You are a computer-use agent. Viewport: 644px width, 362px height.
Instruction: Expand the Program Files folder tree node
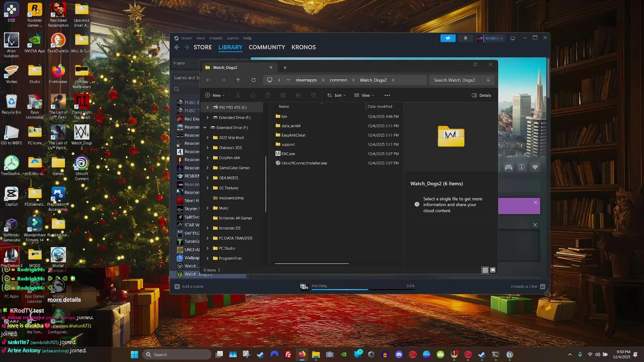click(x=208, y=258)
